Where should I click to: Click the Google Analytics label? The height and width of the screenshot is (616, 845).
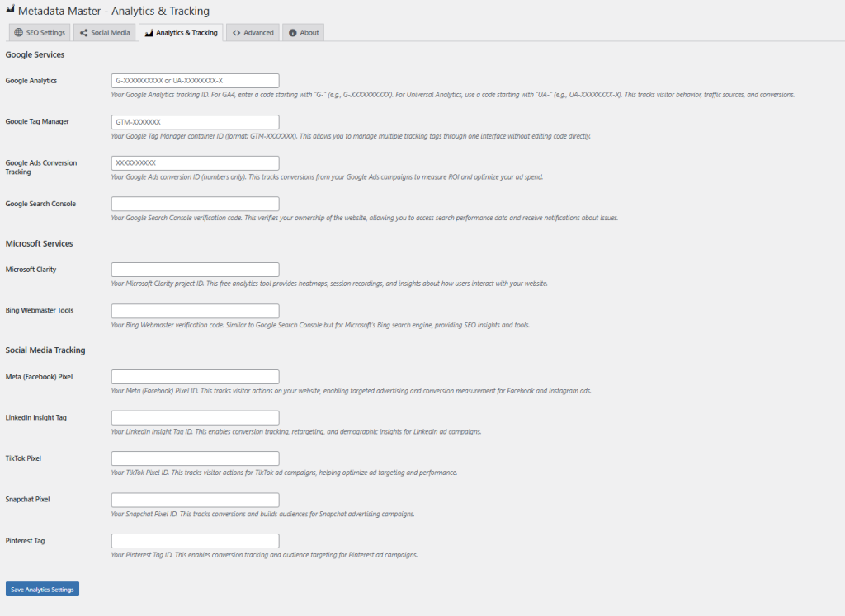point(31,81)
